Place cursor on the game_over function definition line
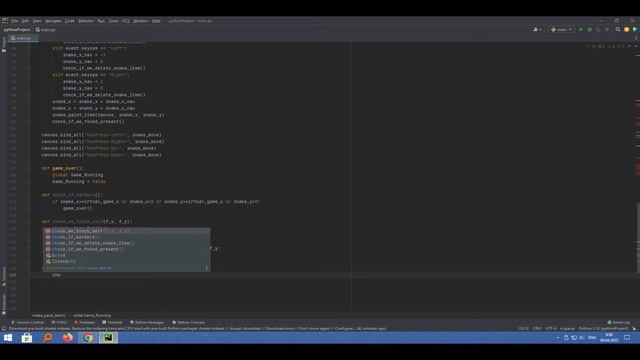640x360 pixels. point(62,168)
